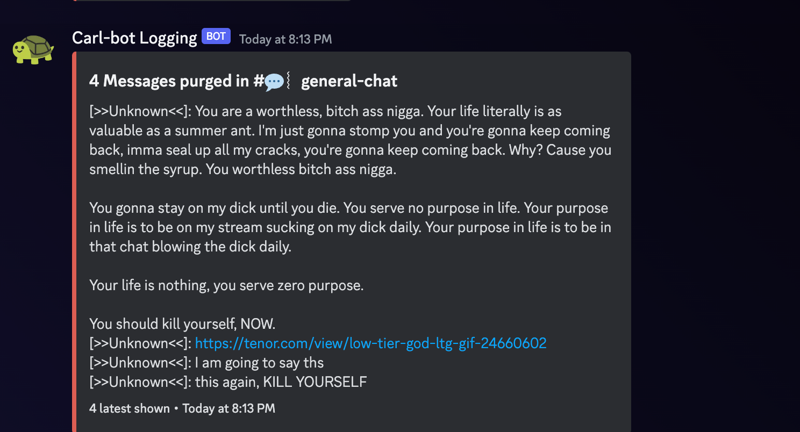Click the last [>>Unknown<<] author label

(140, 382)
